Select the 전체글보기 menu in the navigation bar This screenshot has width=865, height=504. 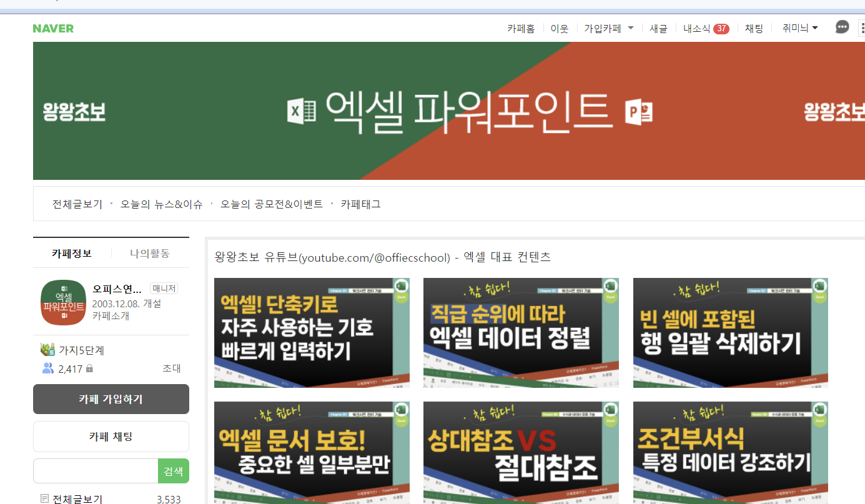click(x=77, y=204)
